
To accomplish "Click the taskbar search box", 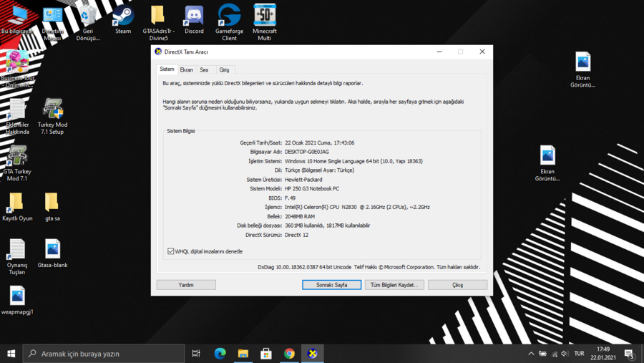I will pyautogui.click(x=104, y=354).
